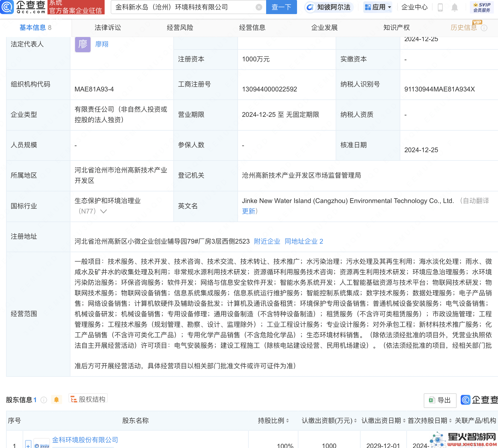Click the orange bell icon beside 股东信息

(56, 400)
